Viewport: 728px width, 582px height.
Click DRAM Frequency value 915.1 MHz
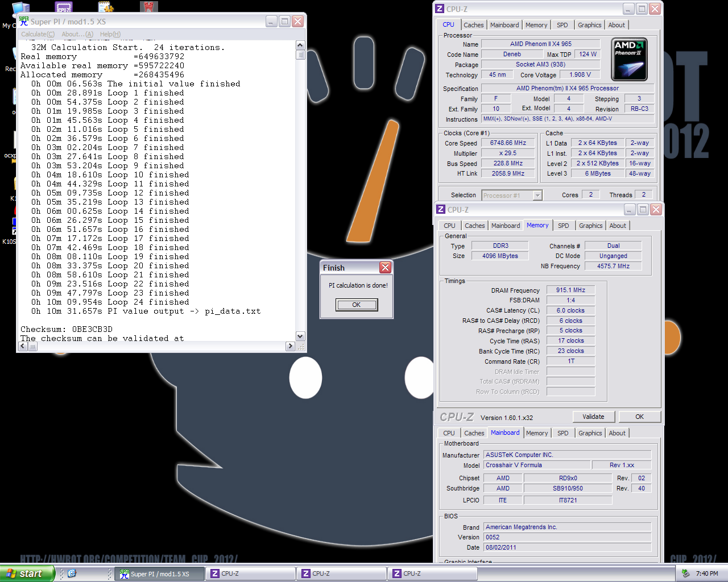[x=570, y=290]
